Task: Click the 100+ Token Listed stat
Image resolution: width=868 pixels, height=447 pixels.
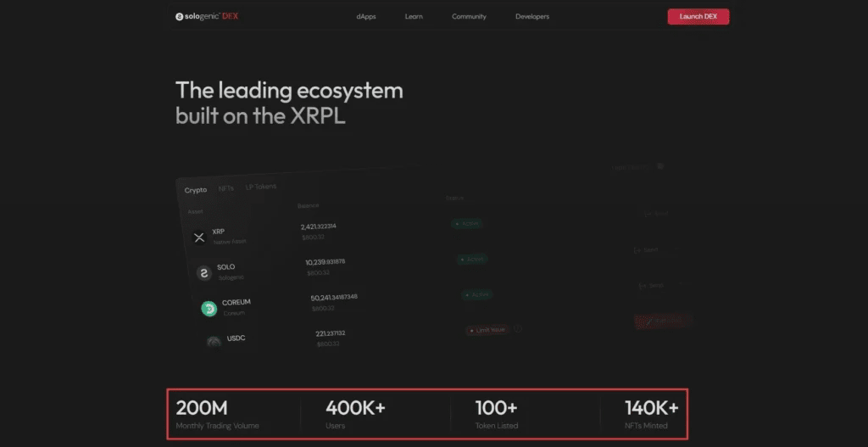Action: (497, 414)
